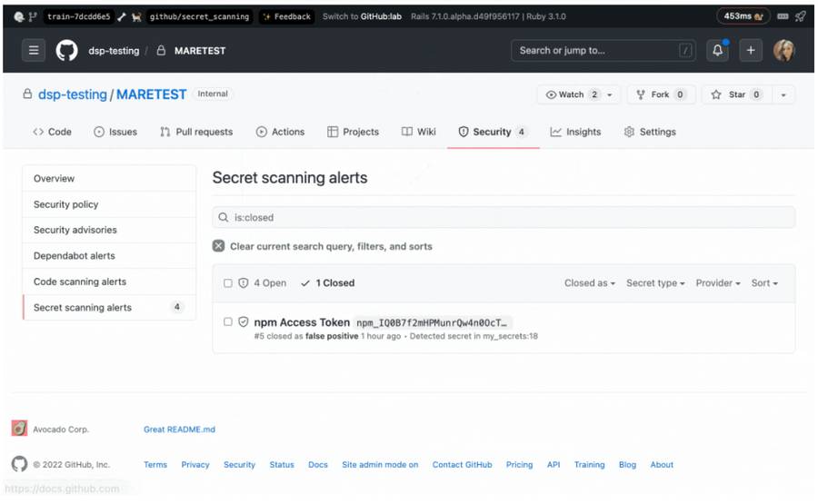Expand the Sort dropdown
The image size is (818, 504).
pyautogui.click(x=764, y=283)
